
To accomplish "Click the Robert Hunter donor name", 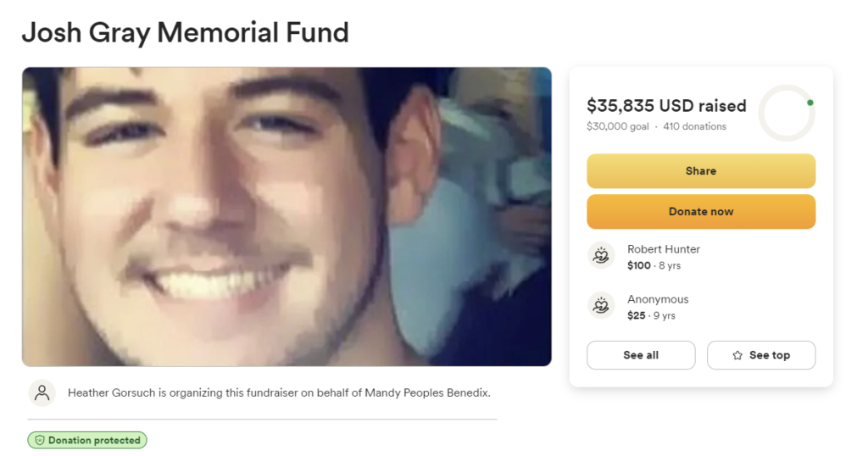I will coord(664,249).
